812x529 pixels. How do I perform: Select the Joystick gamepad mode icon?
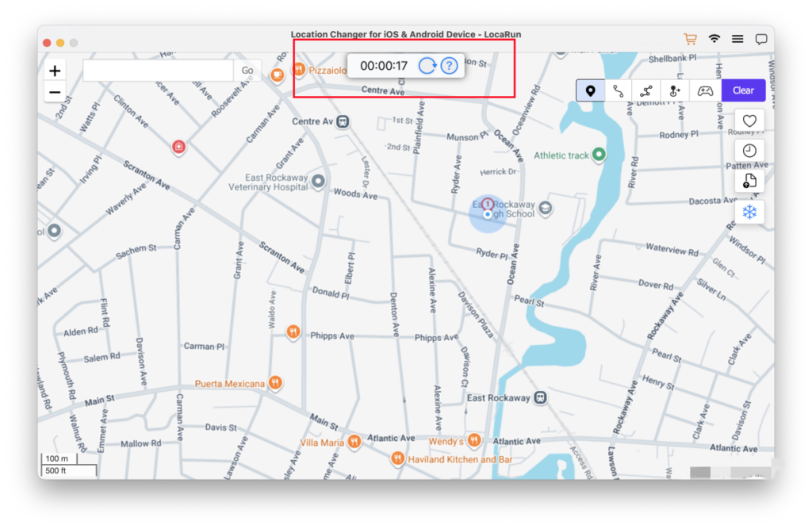(x=705, y=90)
